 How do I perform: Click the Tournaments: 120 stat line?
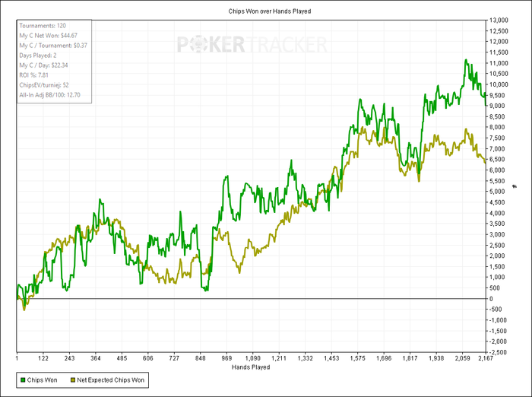coord(43,26)
